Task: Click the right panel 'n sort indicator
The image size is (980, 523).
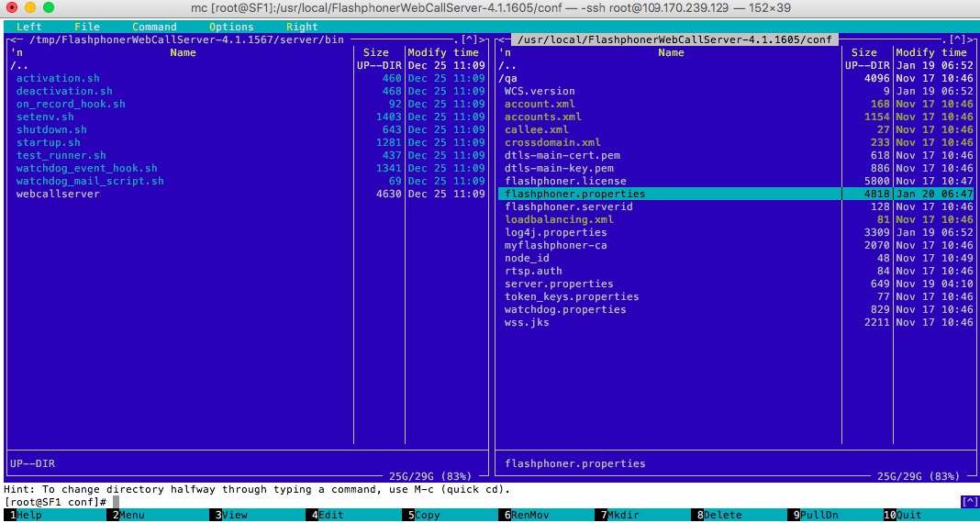Action: tap(505, 53)
